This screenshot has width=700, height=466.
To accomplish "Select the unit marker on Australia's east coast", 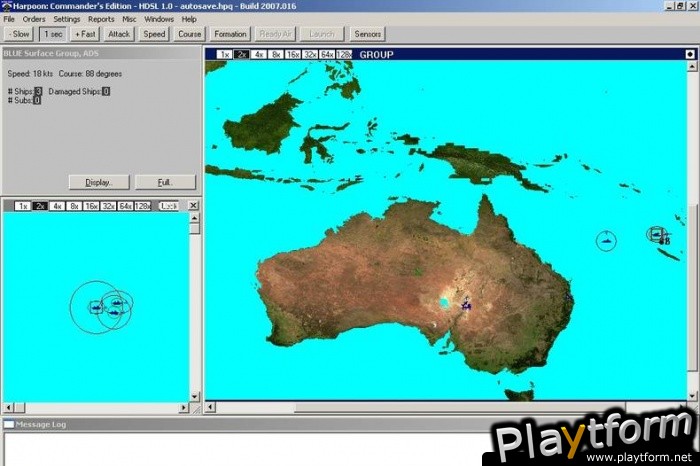I will (x=569, y=296).
